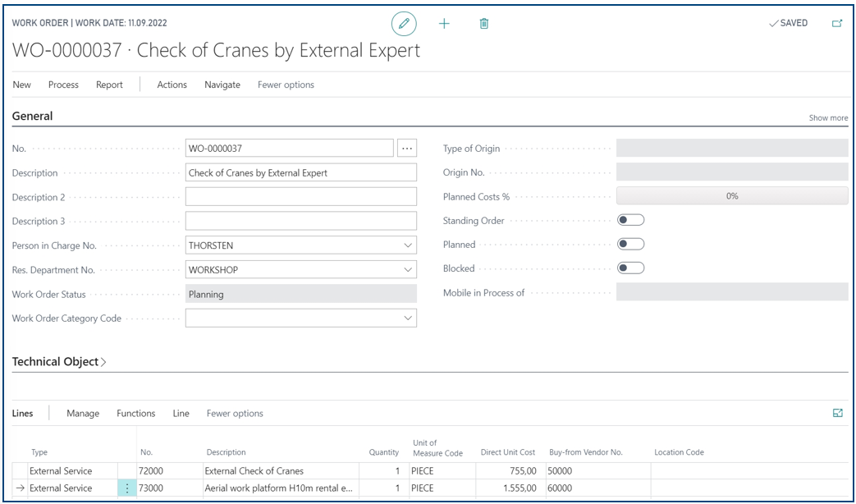Click the Description input field
Screen dimensions: 856x504
[301, 172]
